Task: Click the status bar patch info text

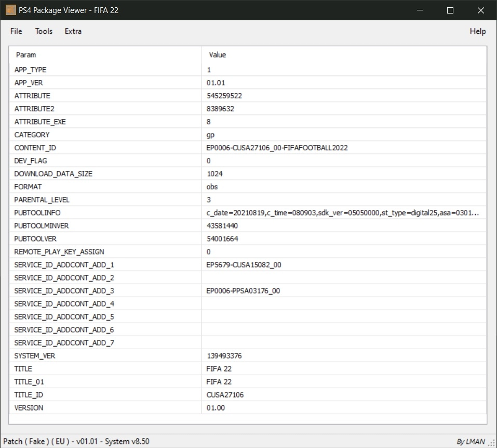Action: pyautogui.click(x=76, y=441)
